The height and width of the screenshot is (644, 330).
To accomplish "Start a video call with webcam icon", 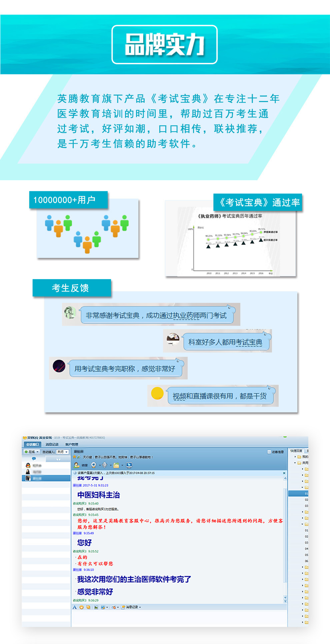I will point(93,465).
